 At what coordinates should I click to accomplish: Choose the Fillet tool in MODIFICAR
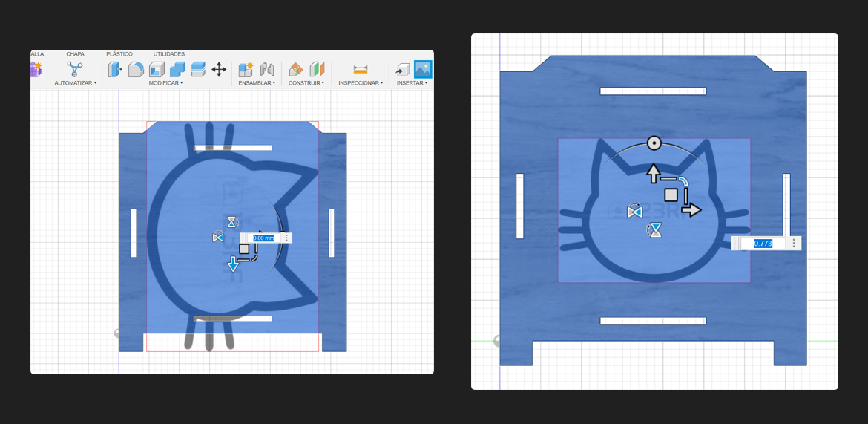pyautogui.click(x=137, y=69)
